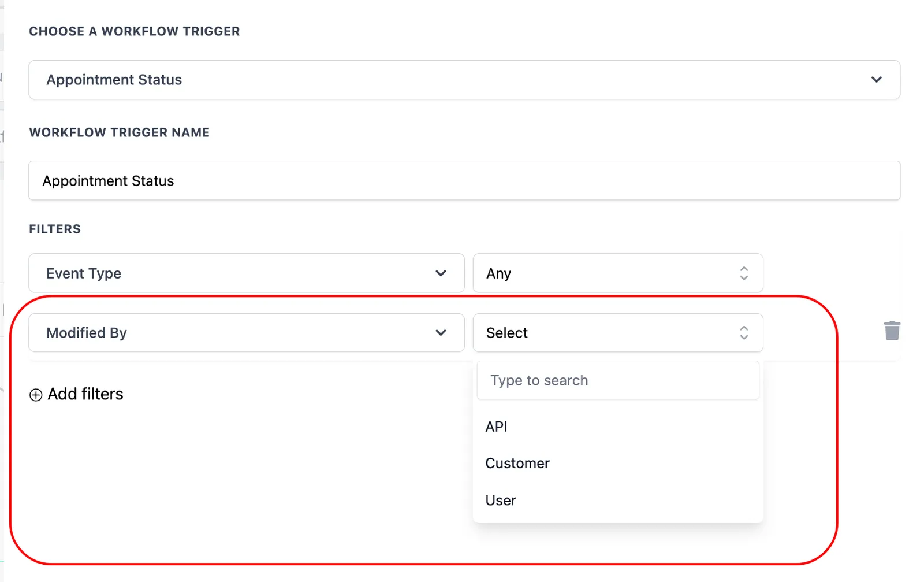Edit the Workflow Trigger Name field
Viewport: 924px width, 582px height.
click(464, 181)
